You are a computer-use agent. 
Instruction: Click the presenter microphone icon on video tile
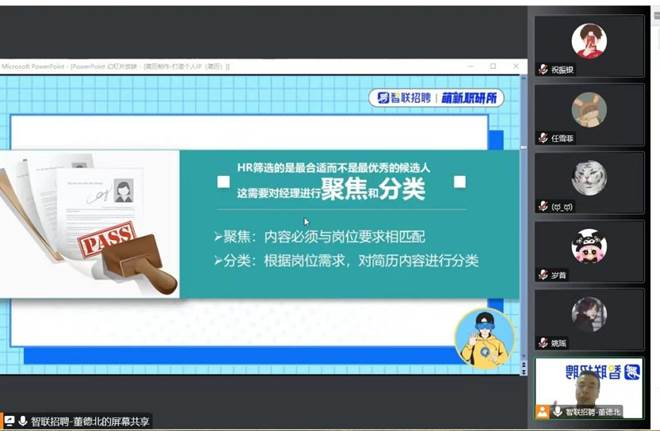[x=556, y=411]
